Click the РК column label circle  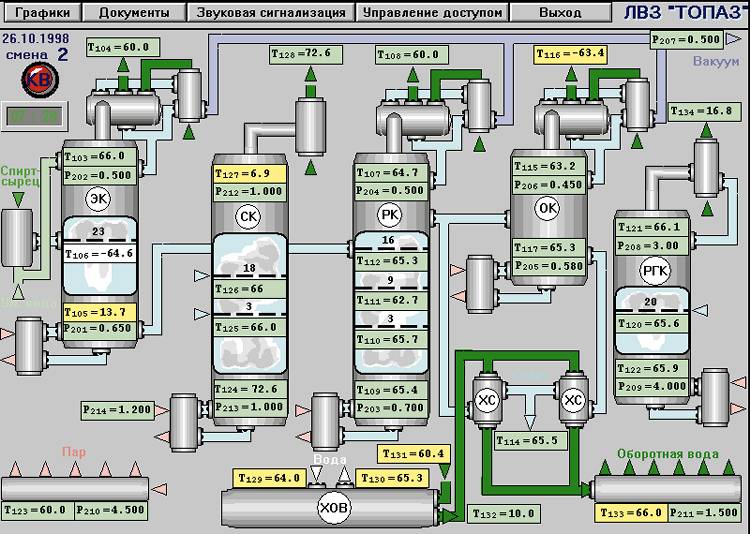tap(389, 214)
